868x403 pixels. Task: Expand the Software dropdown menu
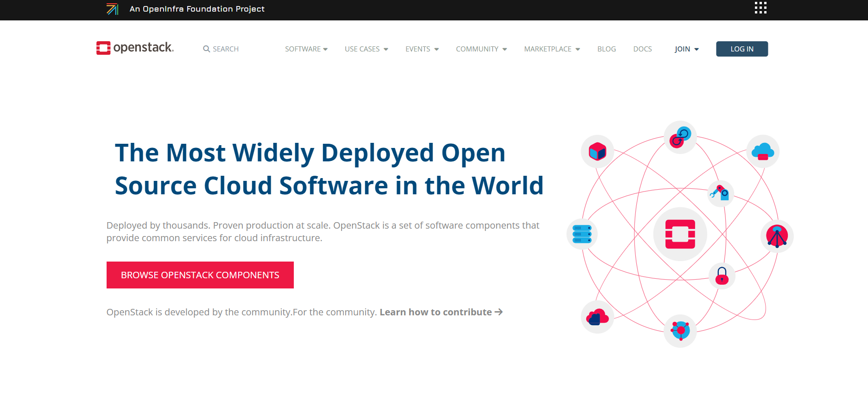(306, 49)
